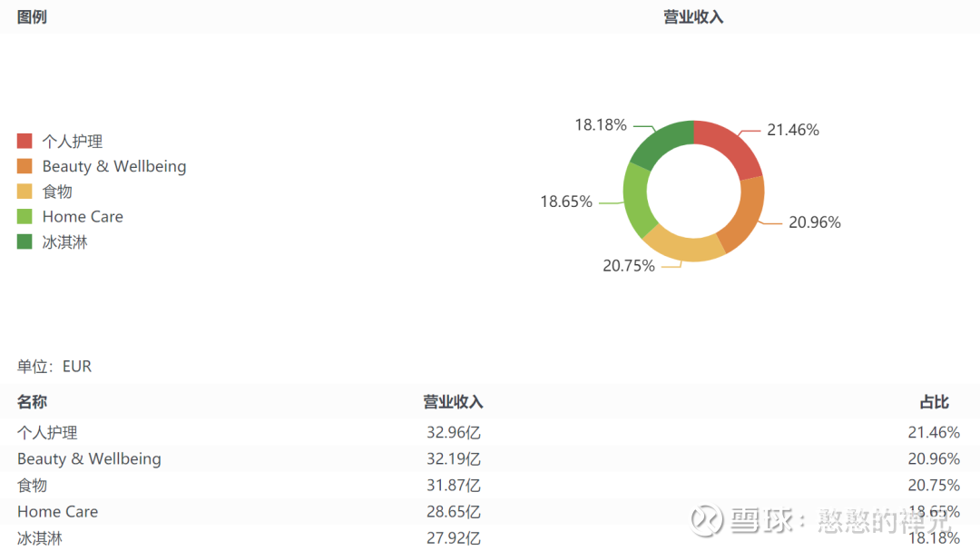Click the yellow 食物 legend swatch
Image resolution: width=980 pixels, height=551 pixels.
[x=24, y=192]
